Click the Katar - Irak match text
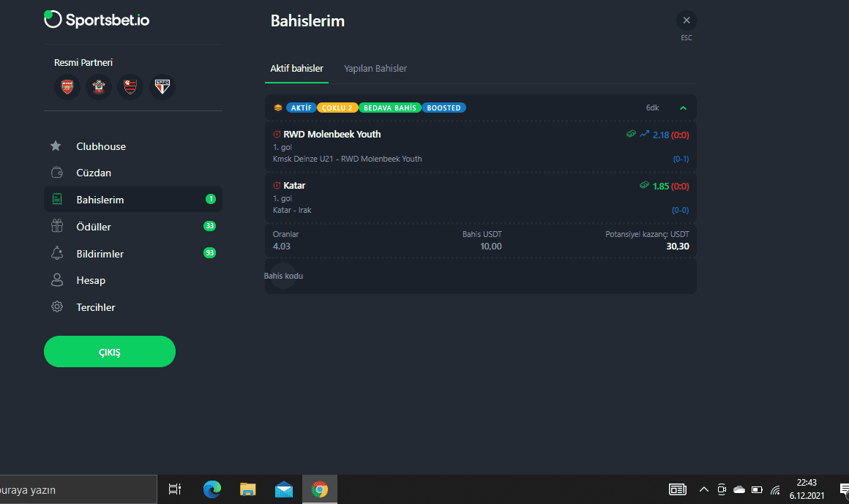The height and width of the screenshot is (504, 849). tap(292, 210)
